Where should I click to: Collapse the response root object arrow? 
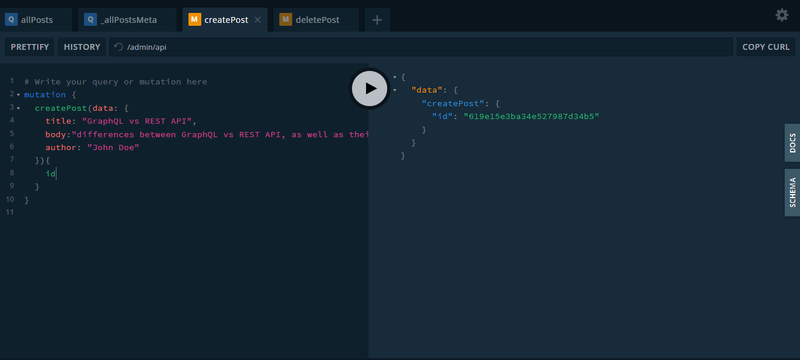coord(394,77)
